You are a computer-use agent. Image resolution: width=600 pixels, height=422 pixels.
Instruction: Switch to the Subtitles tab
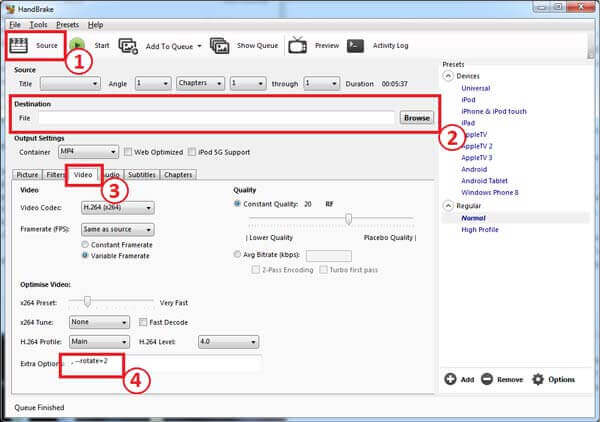[142, 175]
